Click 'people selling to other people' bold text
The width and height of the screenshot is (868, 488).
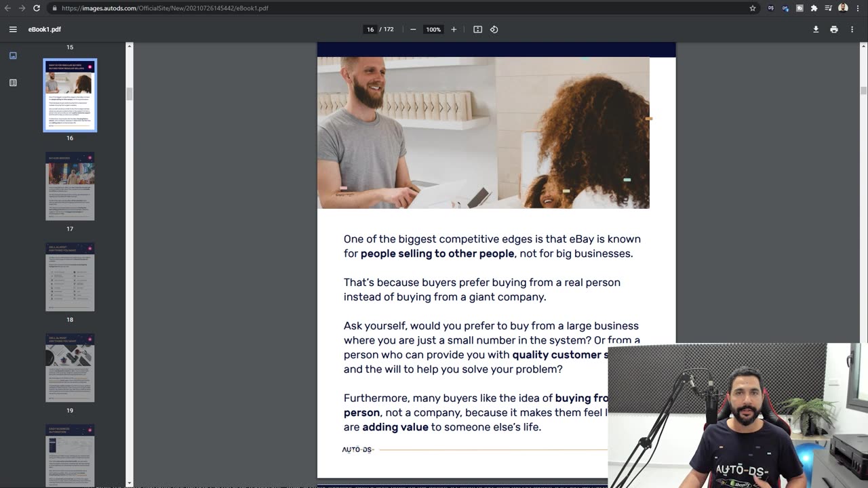click(437, 253)
